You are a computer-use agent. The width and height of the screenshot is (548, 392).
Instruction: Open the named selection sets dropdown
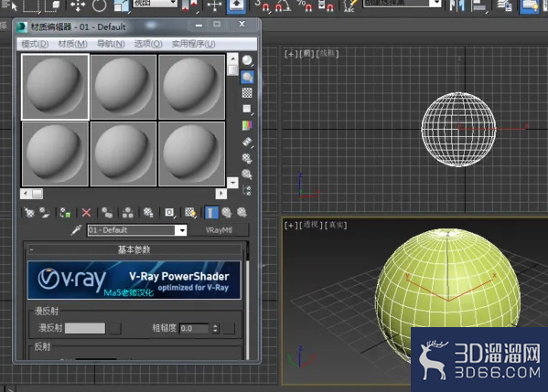[402, 3]
